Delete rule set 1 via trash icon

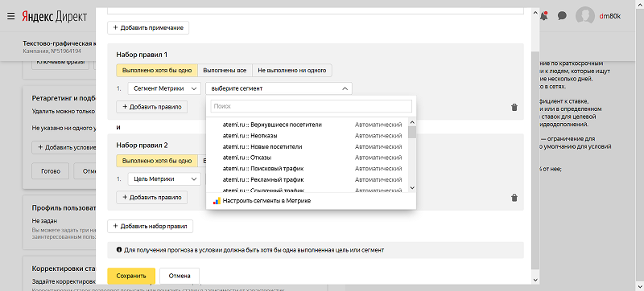(x=514, y=108)
